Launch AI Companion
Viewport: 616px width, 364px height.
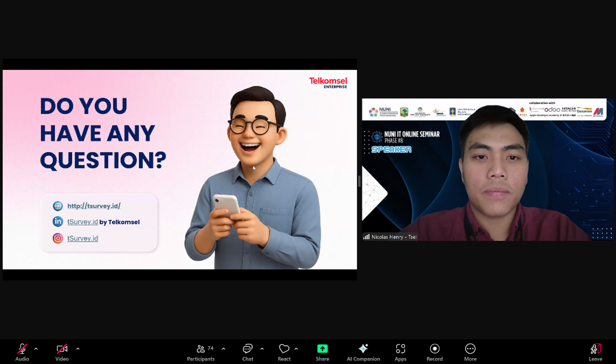(363, 352)
